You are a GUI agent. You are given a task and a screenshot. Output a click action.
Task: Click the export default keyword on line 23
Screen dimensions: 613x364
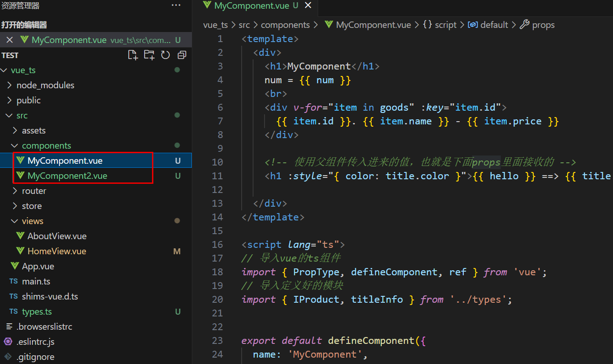point(282,341)
